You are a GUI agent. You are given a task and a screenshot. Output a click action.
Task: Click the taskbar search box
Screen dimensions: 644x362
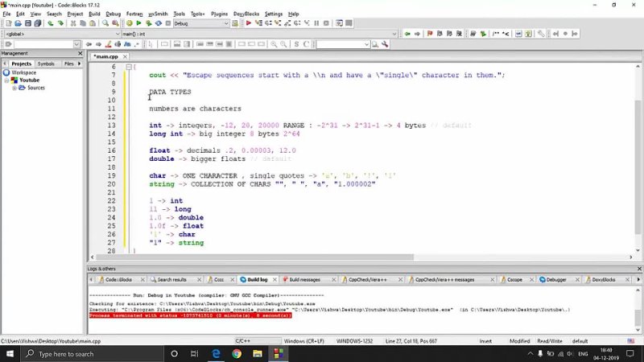[92, 354]
